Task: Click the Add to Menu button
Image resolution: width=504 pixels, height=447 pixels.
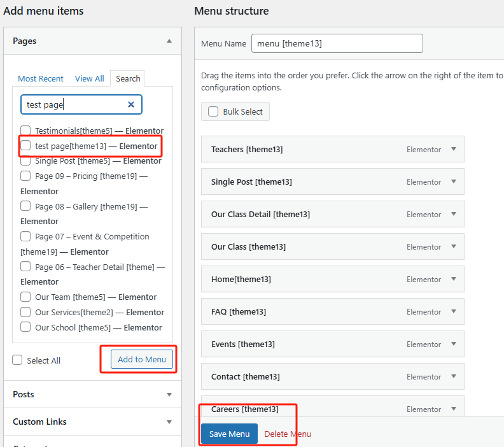Action: point(142,359)
